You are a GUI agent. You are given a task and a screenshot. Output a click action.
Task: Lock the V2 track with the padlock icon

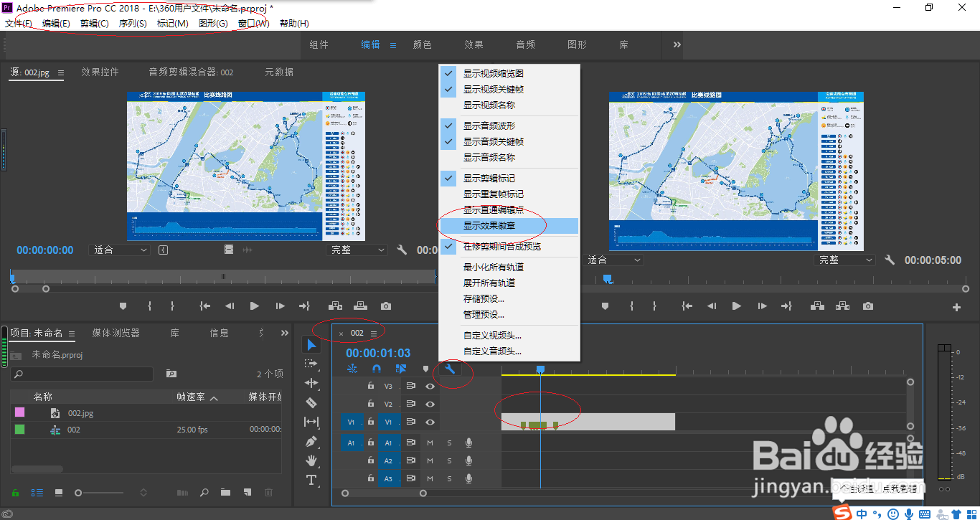[x=371, y=404]
